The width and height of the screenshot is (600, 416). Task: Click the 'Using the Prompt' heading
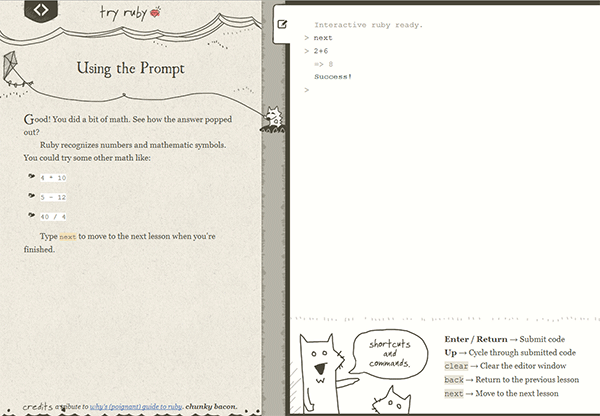tap(130, 69)
